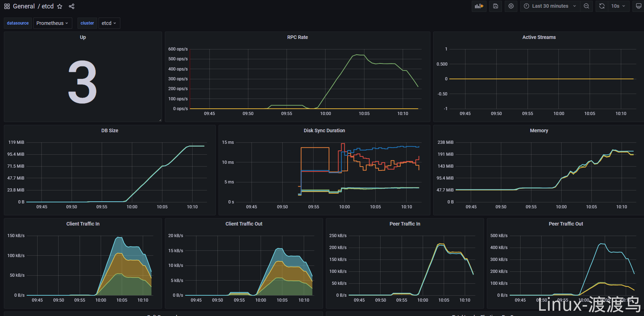The image size is (644, 316).
Task: Open the Disk Sync Duration panel menu
Action: click(324, 130)
